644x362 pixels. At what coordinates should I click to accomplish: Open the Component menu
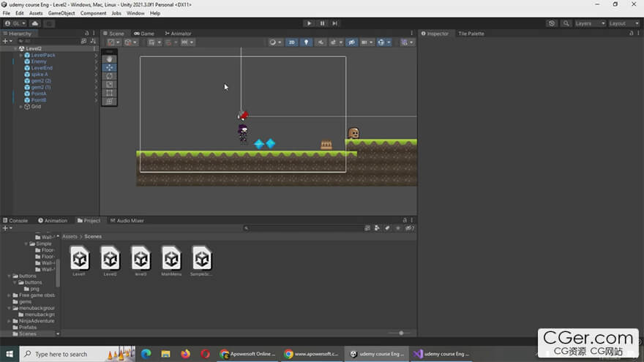coord(93,13)
